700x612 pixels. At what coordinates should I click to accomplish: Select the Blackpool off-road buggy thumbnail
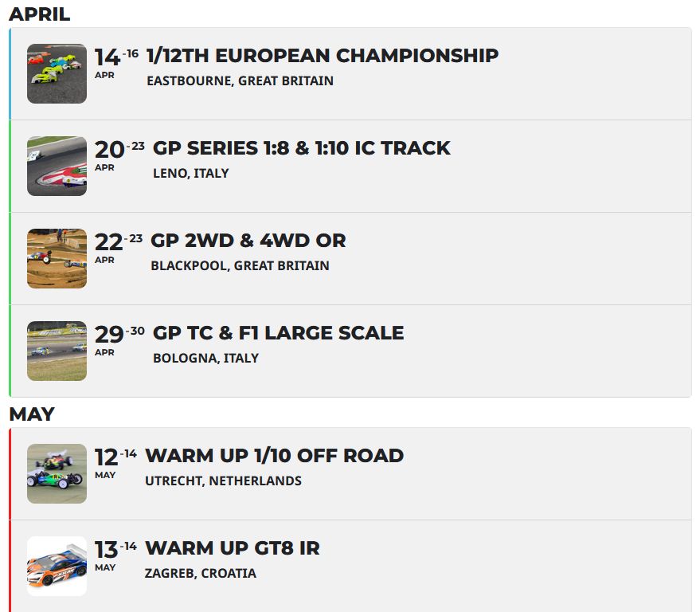pos(57,259)
